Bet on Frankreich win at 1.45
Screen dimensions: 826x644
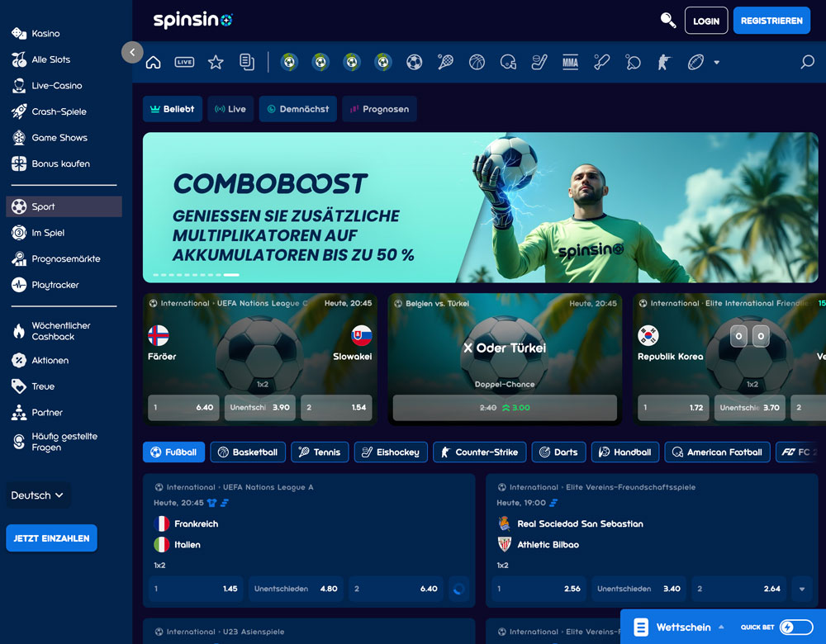click(x=196, y=589)
